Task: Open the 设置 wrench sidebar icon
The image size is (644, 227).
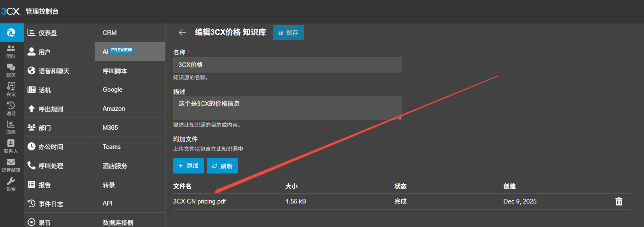Action: point(11,184)
